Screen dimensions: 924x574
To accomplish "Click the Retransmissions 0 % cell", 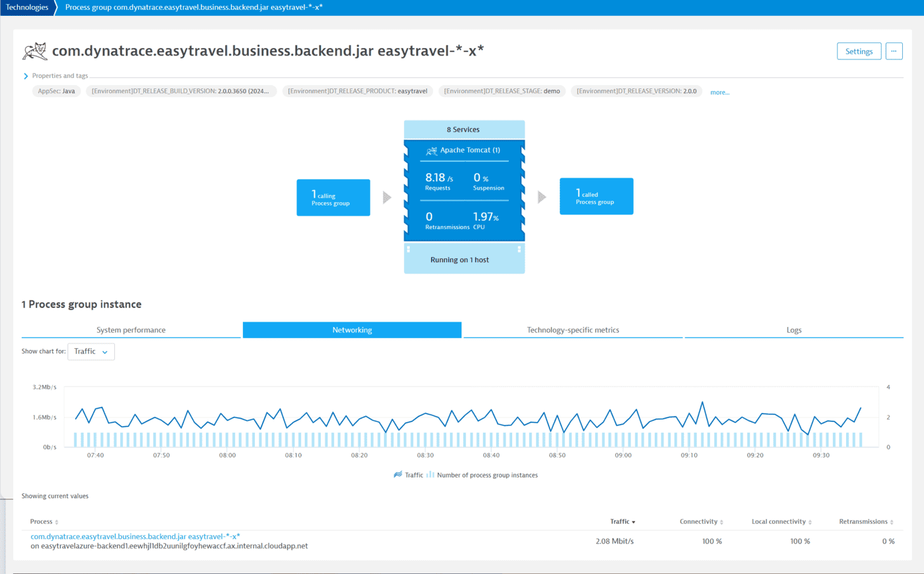I will point(888,541).
